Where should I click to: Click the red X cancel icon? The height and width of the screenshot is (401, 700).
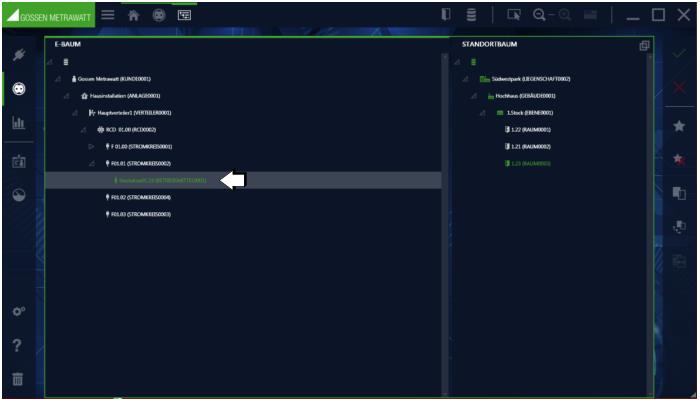point(679,89)
